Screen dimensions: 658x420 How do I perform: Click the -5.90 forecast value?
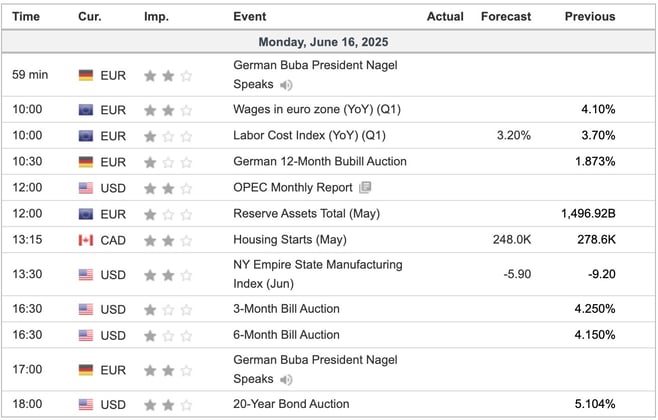point(517,274)
